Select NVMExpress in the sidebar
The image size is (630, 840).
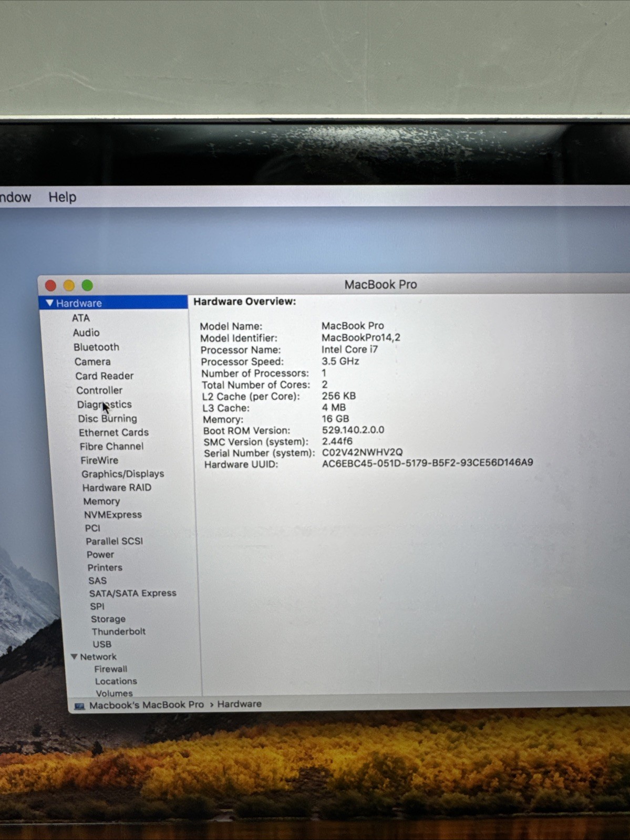click(113, 515)
